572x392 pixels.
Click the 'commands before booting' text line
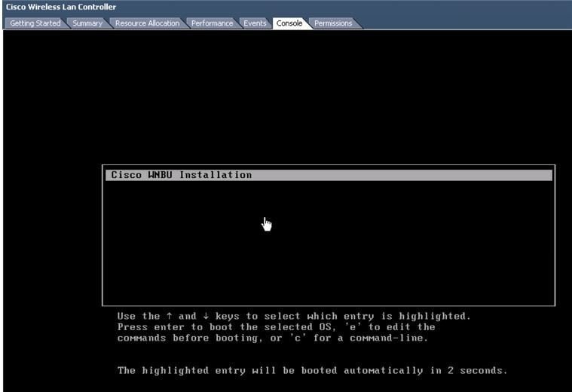pos(273,338)
